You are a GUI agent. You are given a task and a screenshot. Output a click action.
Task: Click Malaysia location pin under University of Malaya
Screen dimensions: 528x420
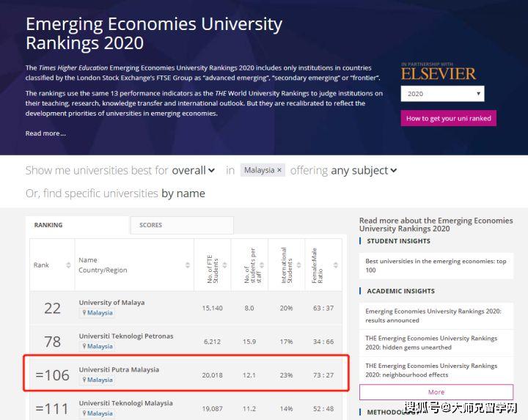pos(97,313)
